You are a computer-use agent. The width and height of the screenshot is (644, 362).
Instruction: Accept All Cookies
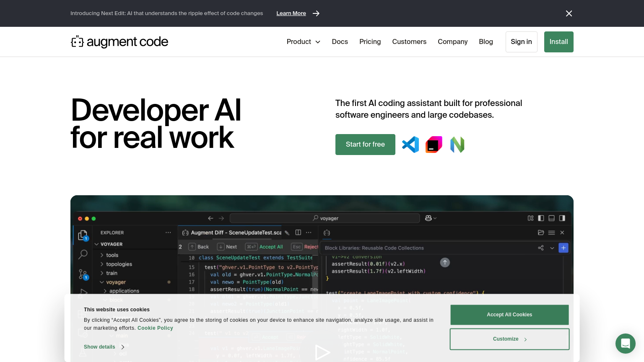(x=509, y=315)
